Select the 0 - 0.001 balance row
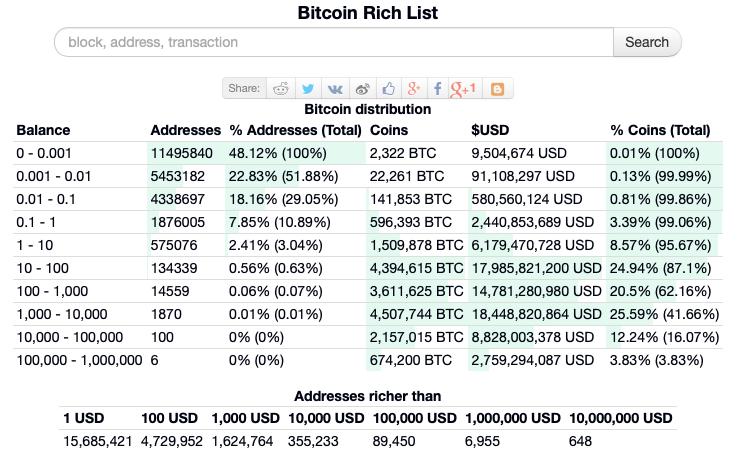This screenshot has width=737, height=462. coord(368,153)
